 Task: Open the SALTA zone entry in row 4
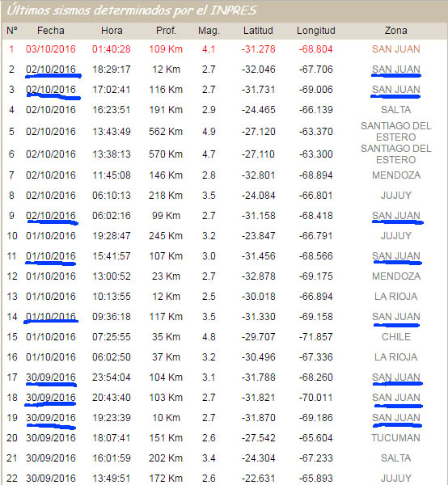[x=396, y=110]
